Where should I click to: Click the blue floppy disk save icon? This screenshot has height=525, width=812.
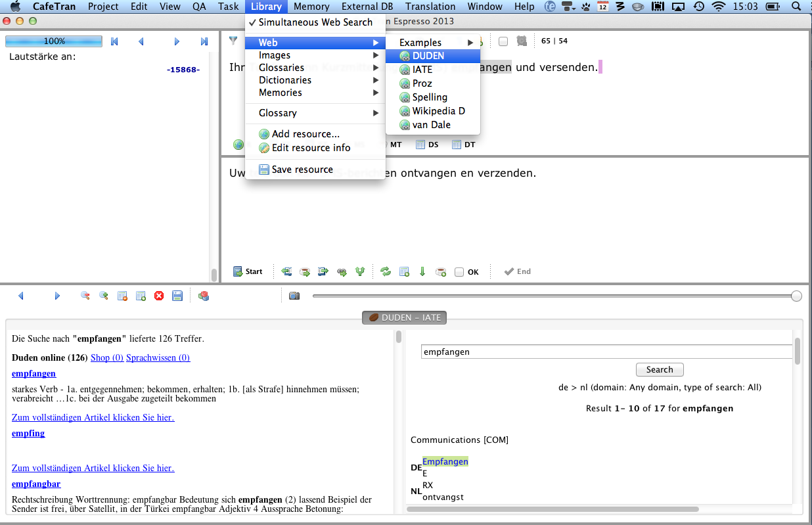177,296
